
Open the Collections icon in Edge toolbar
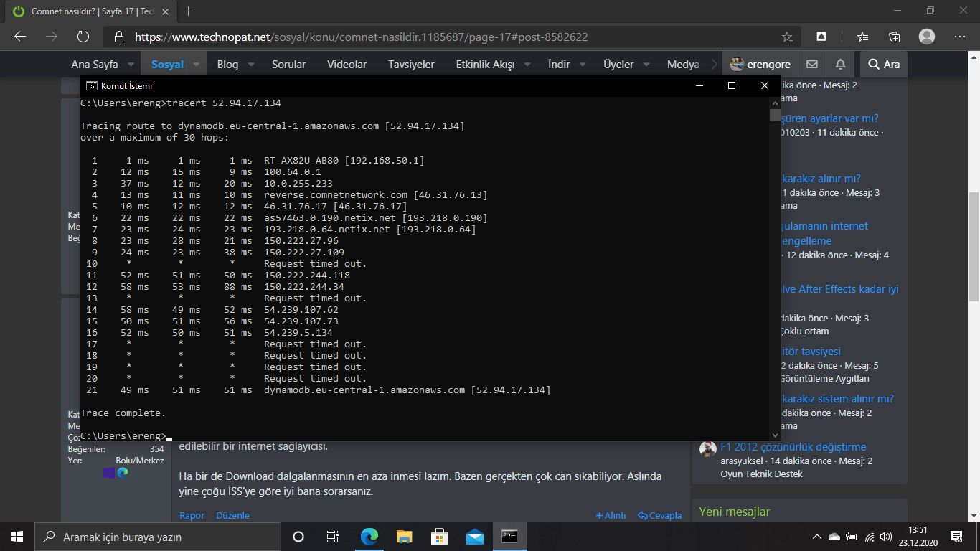894,37
